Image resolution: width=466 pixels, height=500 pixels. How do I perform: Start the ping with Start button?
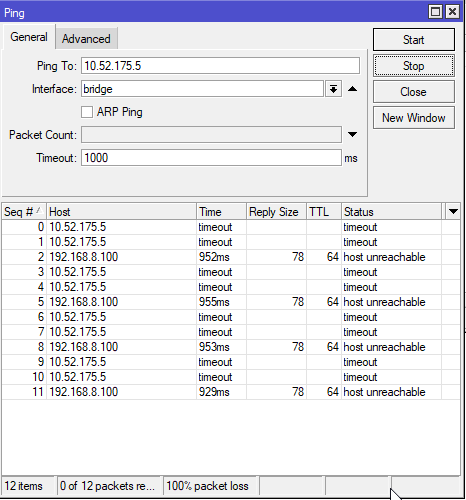(413, 40)
